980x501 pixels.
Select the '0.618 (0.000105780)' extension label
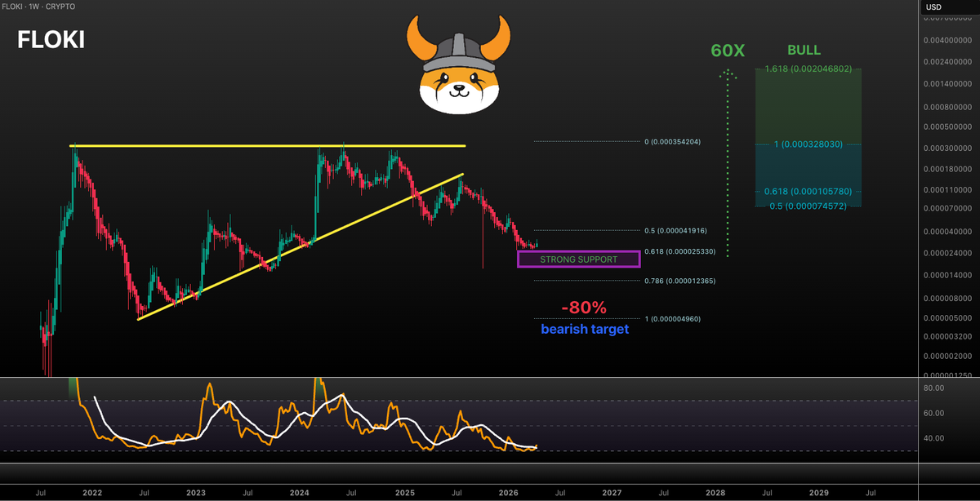pyautogui.click(x=808, y=191)
